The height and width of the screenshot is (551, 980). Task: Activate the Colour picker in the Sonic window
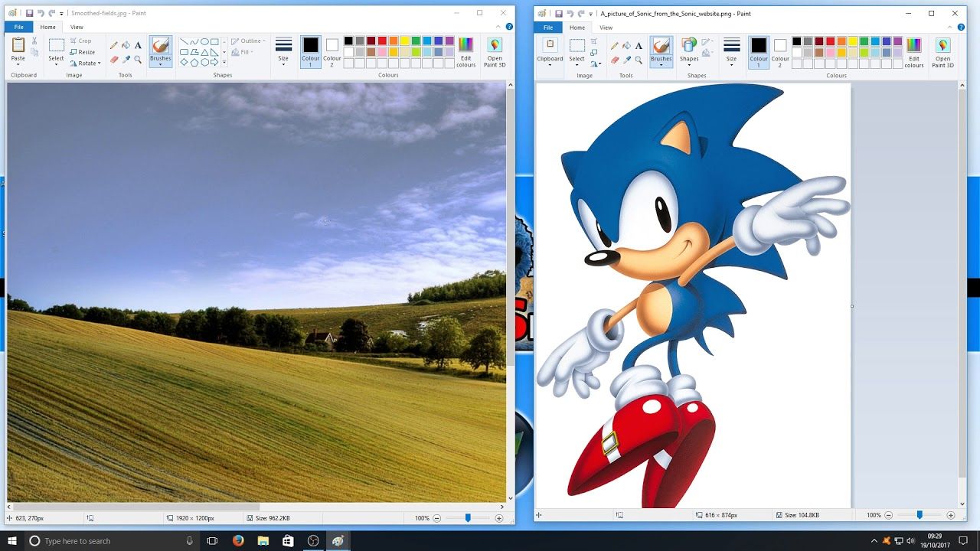(x=626, y=60)
